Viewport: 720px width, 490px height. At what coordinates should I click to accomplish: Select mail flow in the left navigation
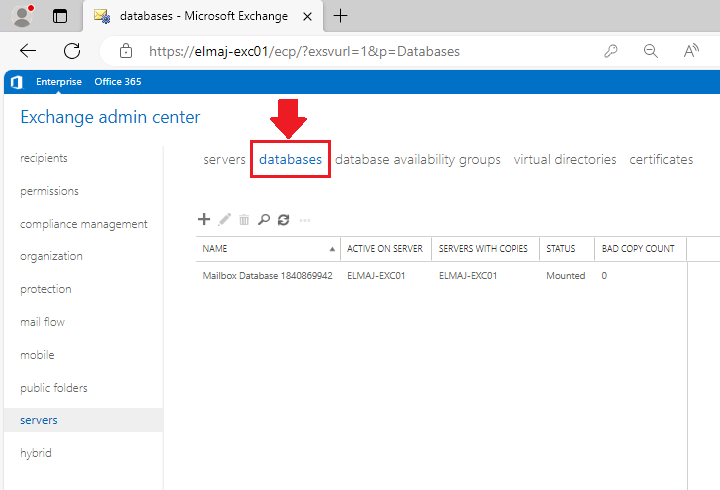[42, 322]
